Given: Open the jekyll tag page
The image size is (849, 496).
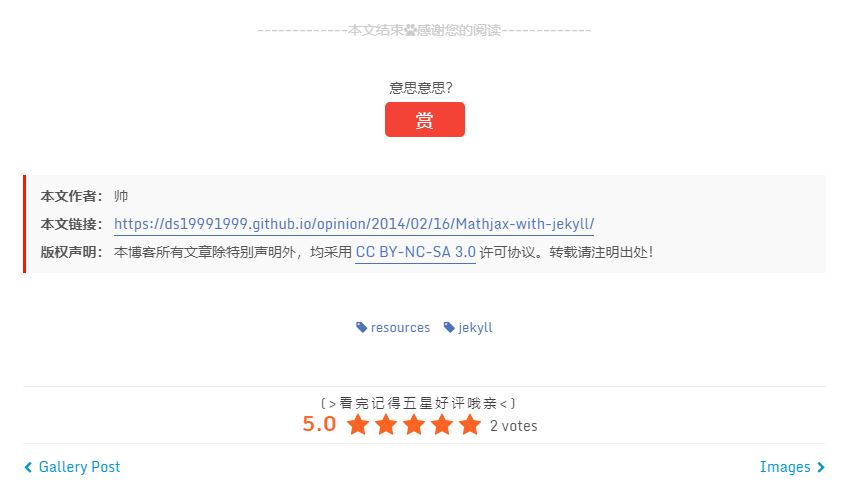Looking at the screenshot, I should pos(475,328).
